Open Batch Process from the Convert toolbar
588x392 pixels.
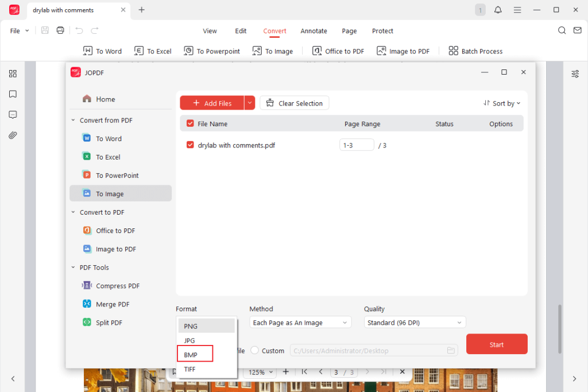[x=475, y=51]
